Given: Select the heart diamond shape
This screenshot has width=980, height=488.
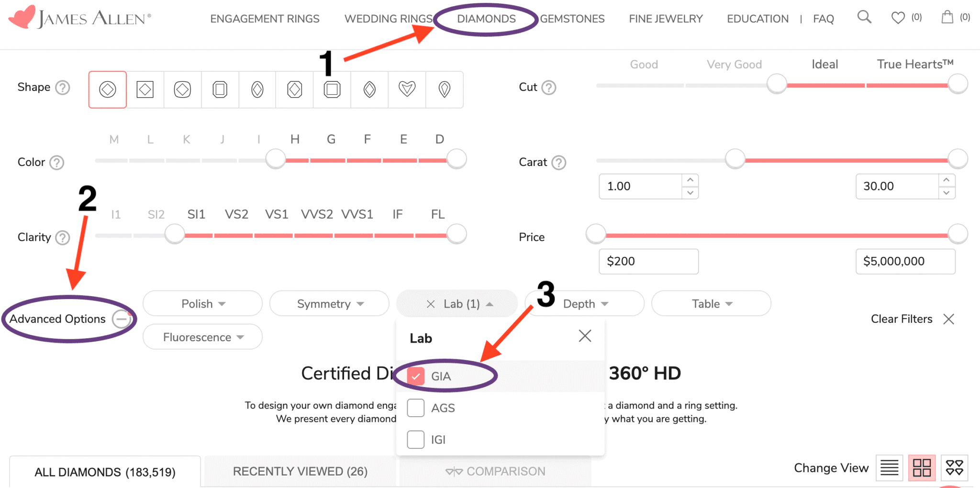Looking at the screenshot, I should click(x=407, y=89).
